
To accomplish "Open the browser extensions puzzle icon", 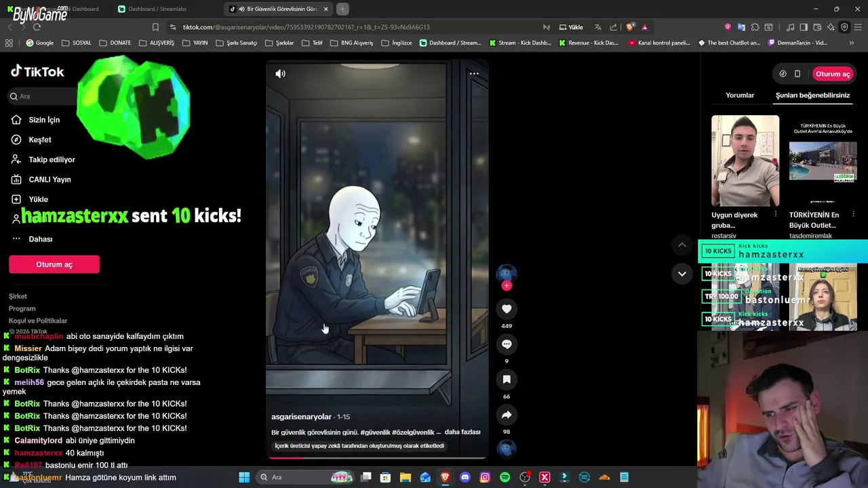I will tap(755, 27).
